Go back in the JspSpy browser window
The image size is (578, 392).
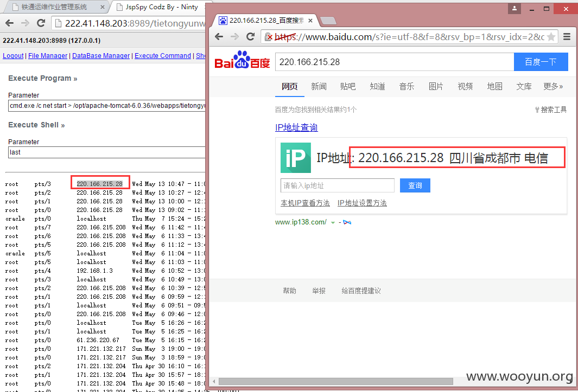pos(9,23)
